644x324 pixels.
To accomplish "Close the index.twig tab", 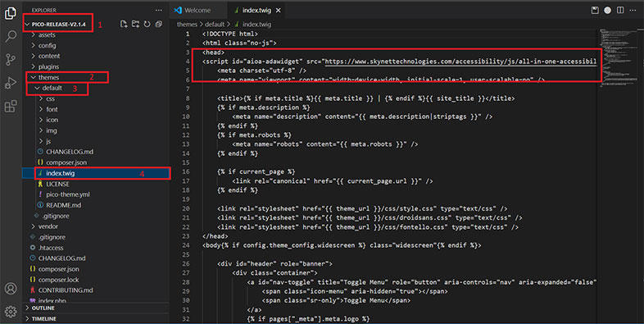I will pyautogui.click(x=278, y=11).
